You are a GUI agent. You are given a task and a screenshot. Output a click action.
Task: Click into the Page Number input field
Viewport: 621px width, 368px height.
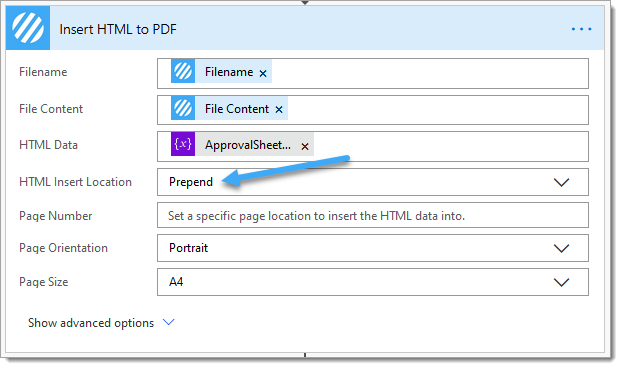click(x=373, y=215)
